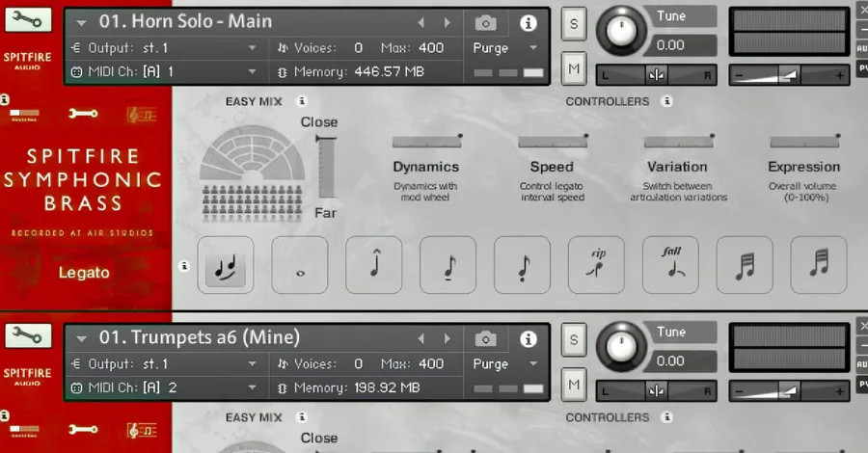868x453 pixels.
Task: Go to next preset for Trumpets a6
Action: click(x=447, y=338)
